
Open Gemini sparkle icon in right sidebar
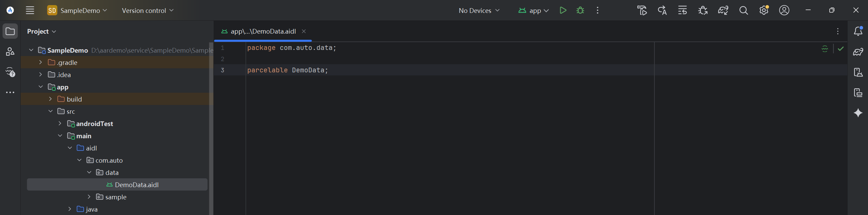click(858, 113)
